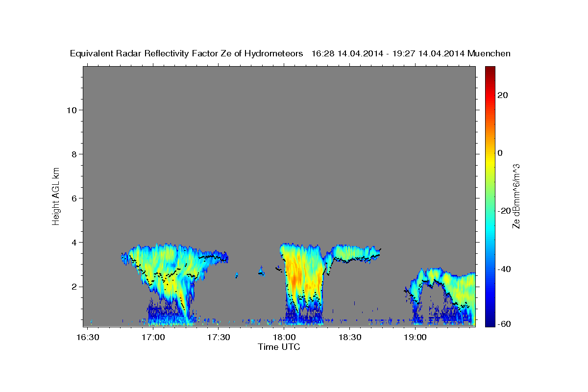Click the colorbar value '-40'
The image size is (588, 392).
504,269
